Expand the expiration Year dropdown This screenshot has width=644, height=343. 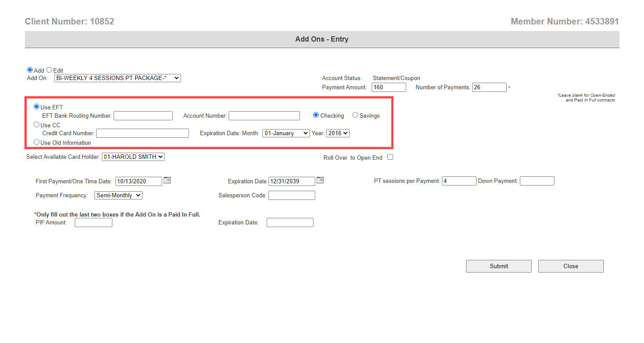pyautogui.click(x=338, y=133)
